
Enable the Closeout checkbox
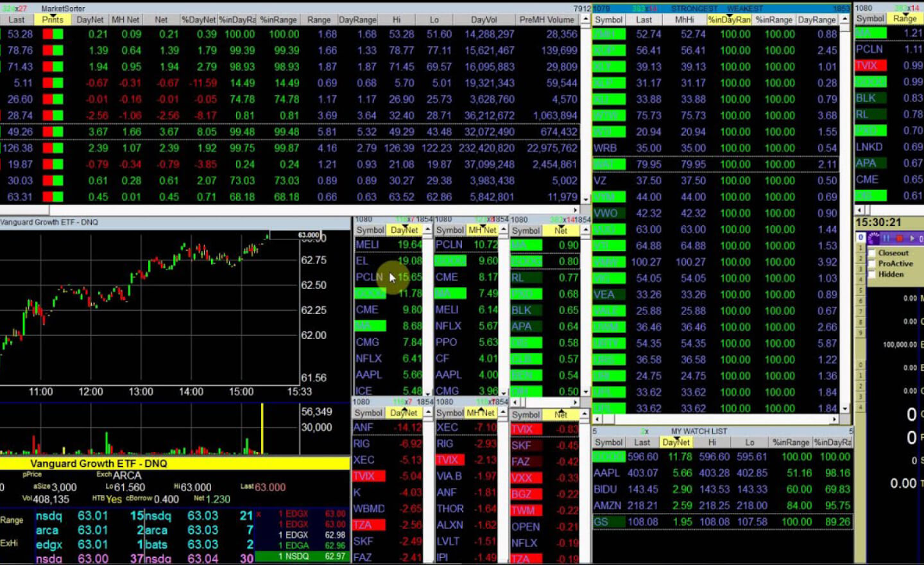coord(872,253)
